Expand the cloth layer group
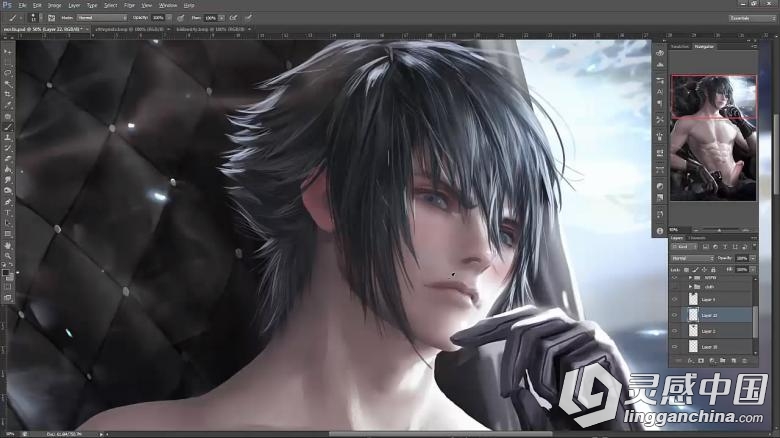This screenshot has width=780, height=438. [690, 287]
